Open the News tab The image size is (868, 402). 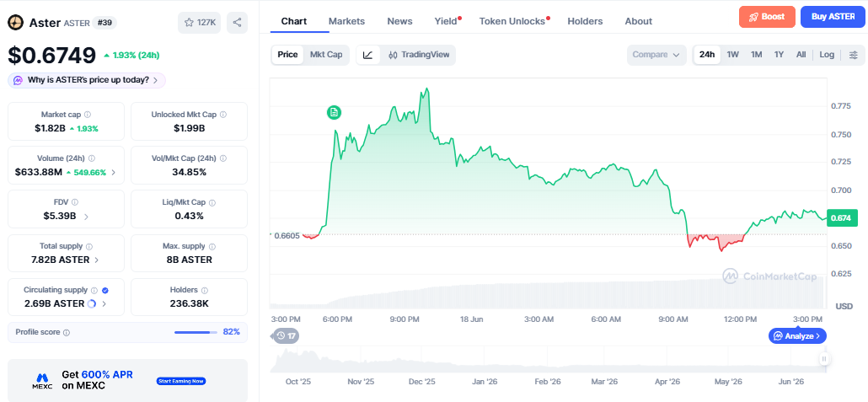pos(399,21)
